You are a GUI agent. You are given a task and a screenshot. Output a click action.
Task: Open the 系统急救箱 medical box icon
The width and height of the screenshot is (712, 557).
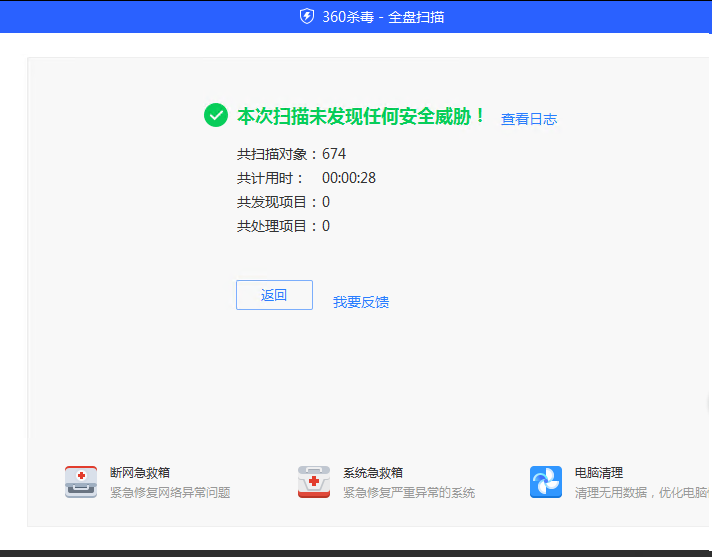coord(314,482)
